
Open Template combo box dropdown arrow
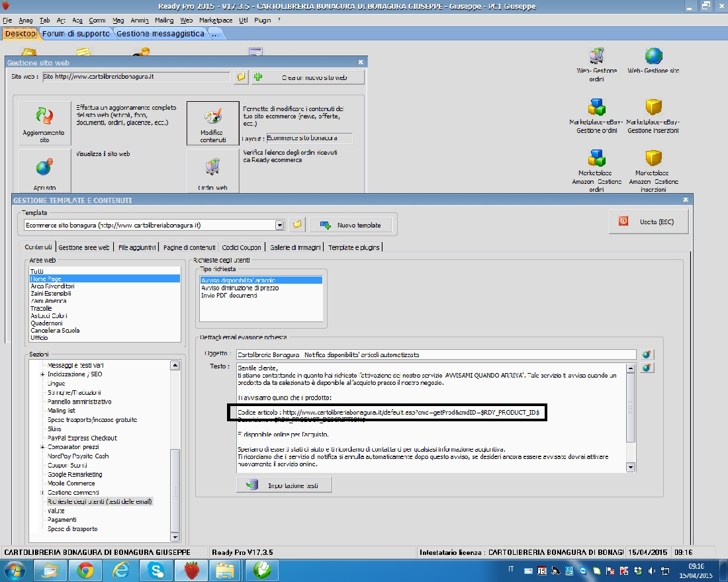coord(279,225)
